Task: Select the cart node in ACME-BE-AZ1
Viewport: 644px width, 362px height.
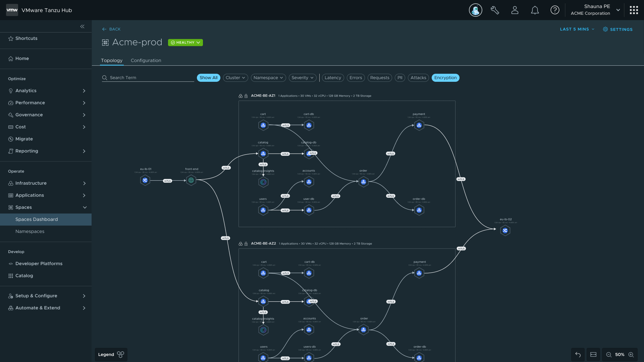Action: tap(263, 125)
